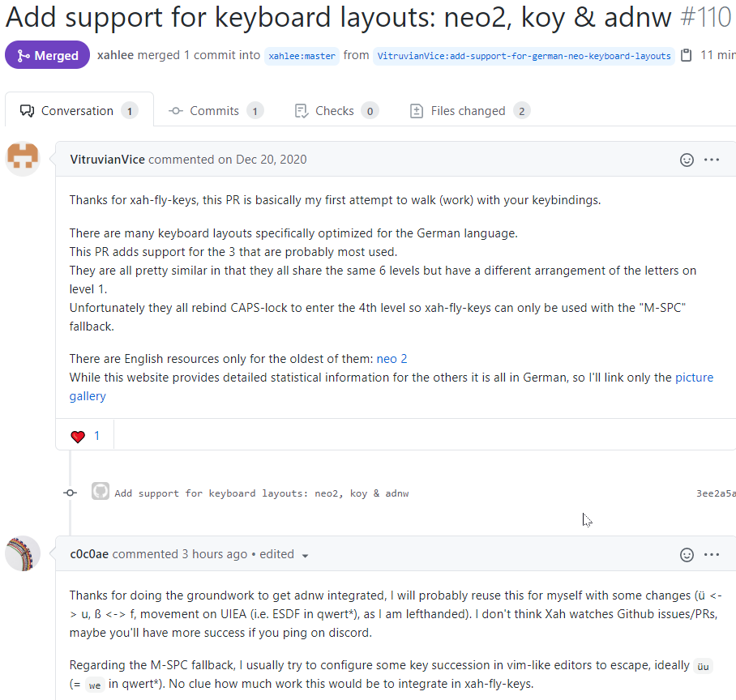Switch to the Files changed tab
The width and height of the screenshot is (736, 700).
coord(470,111)
